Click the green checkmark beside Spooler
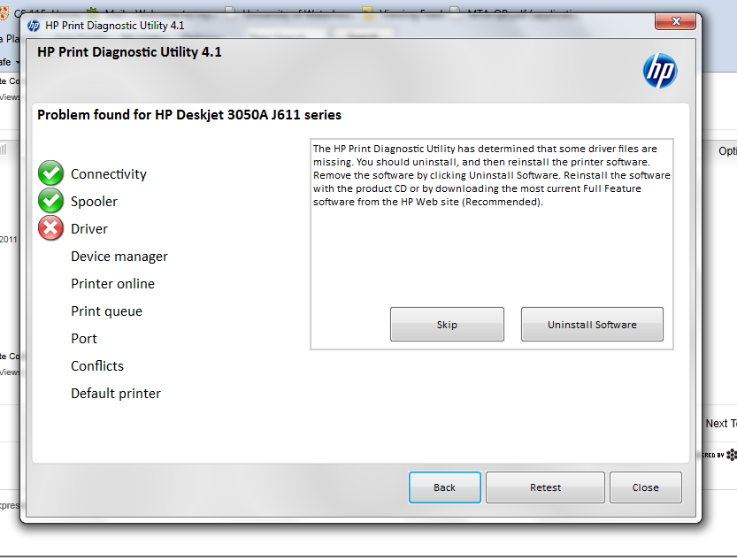 click(50, 201)
